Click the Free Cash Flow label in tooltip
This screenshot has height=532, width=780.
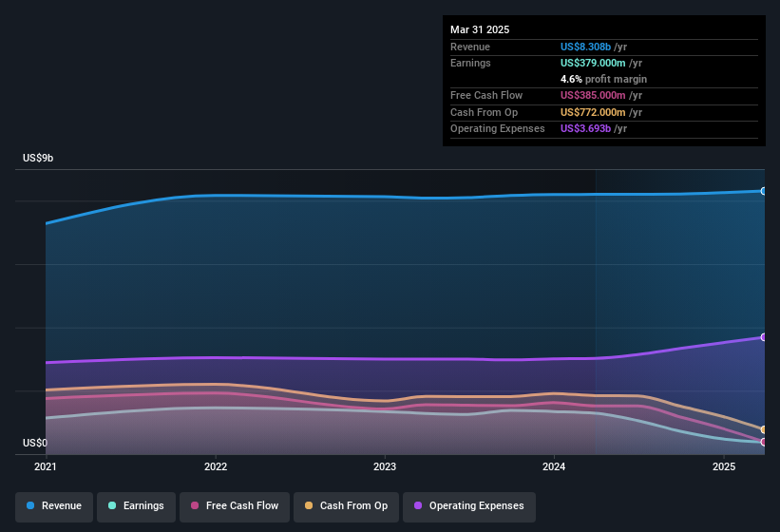(x=486, y=95)
